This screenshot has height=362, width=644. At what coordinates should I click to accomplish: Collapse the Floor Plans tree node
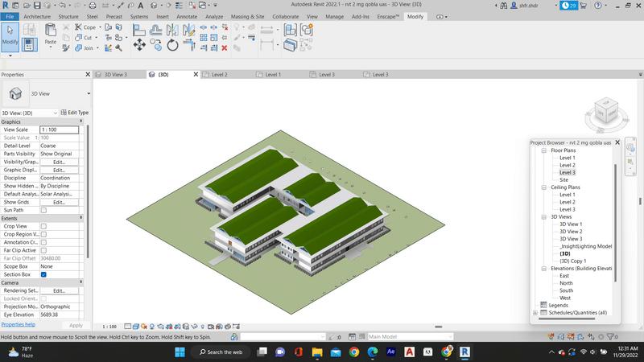pos(544,150)
